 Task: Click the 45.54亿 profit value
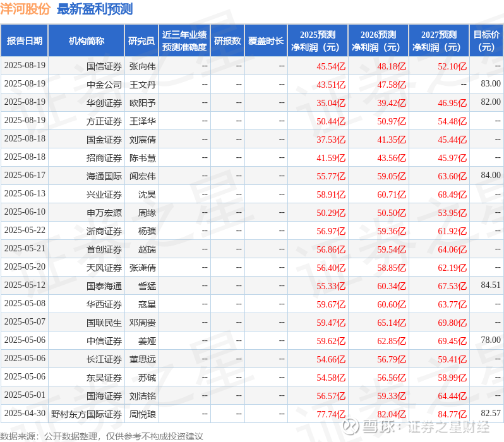331,66
